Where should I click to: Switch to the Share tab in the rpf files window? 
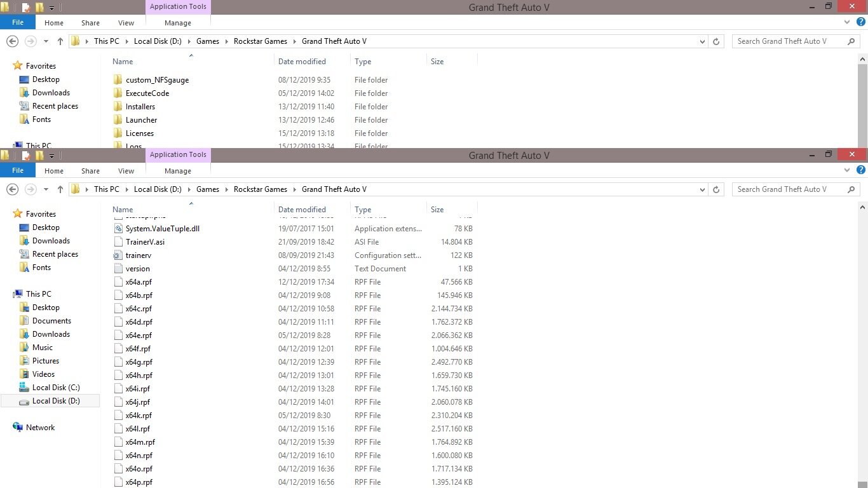pos(90,170)
